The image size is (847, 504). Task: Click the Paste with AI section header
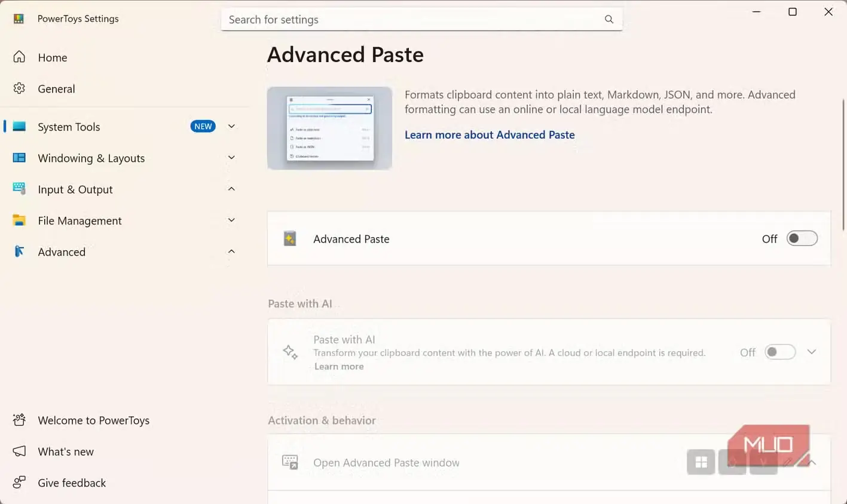tap(300, 303)
